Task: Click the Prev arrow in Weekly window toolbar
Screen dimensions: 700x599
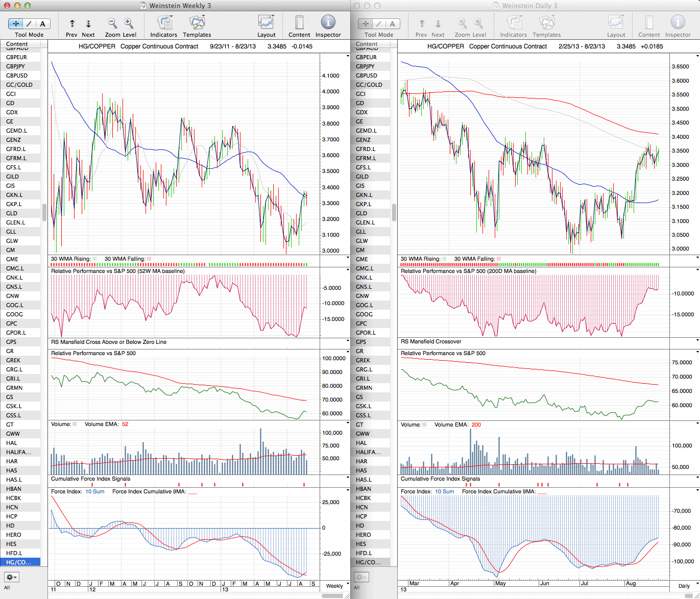Action: 72,24
